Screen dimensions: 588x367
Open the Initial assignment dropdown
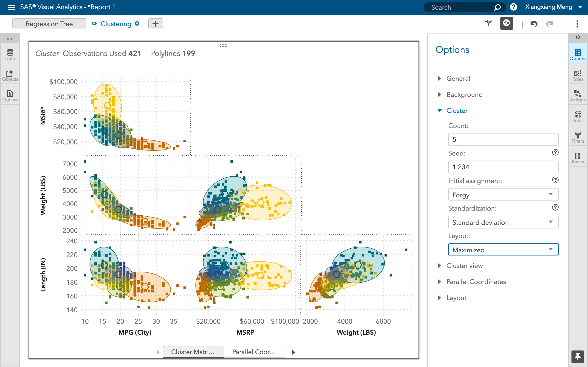(x=503, y=195)
